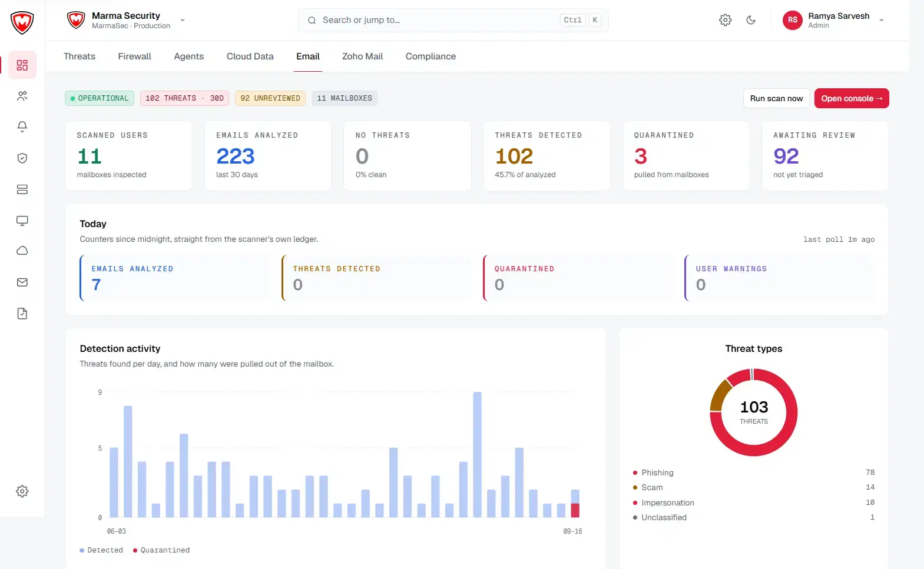Viewport: 924px width, 569px height.
Task: Go to the Cloud Data tab
Action: click(x=250, y=56)
